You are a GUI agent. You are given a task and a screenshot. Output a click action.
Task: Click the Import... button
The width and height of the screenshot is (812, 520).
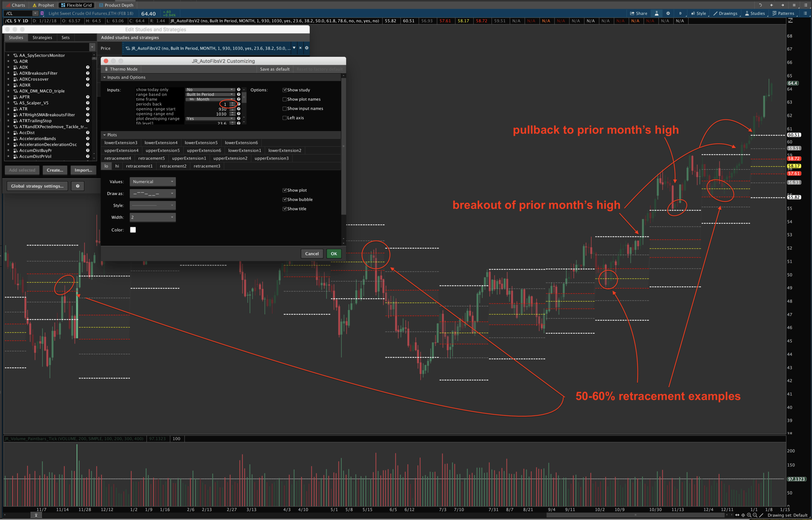click(83, 170)
